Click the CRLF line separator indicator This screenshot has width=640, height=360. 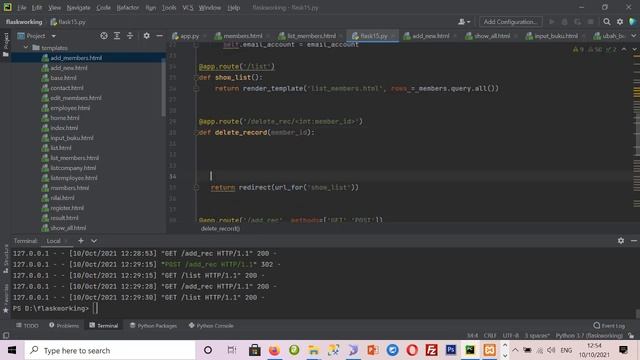[x=490, y=336]
